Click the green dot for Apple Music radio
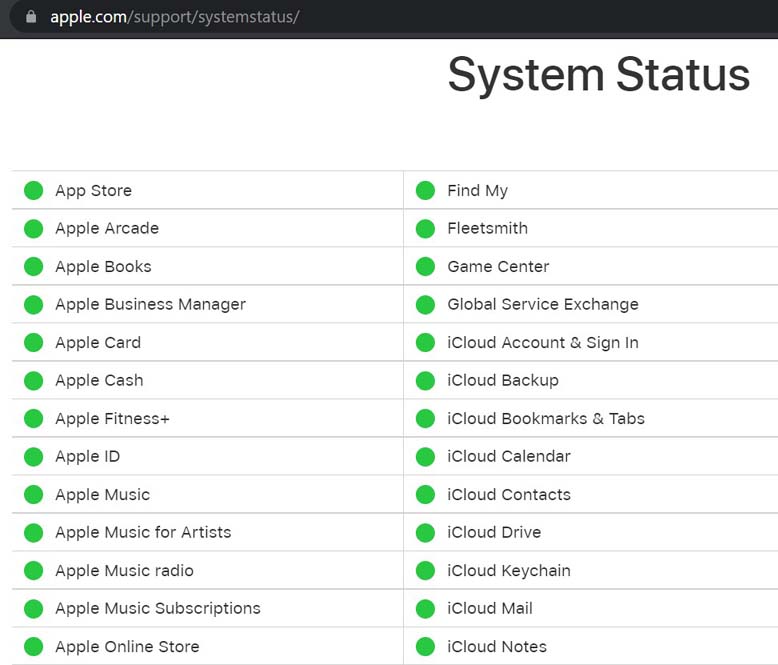Image resolution: width=778 pixels, height=665 pixels. pos(34,571)
